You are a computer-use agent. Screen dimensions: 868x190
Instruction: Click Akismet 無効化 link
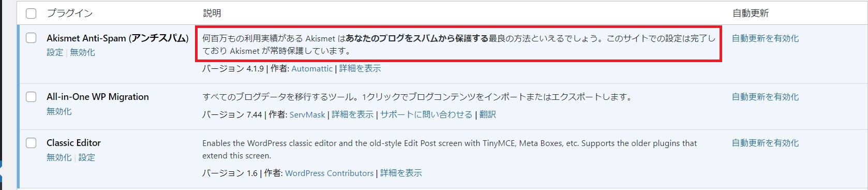click(82, 52)
